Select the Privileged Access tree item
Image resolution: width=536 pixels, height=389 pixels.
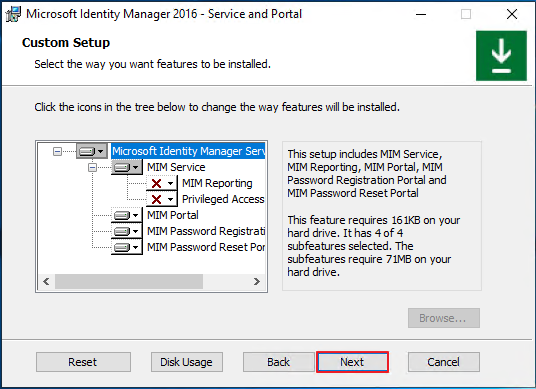coord(223,199)
